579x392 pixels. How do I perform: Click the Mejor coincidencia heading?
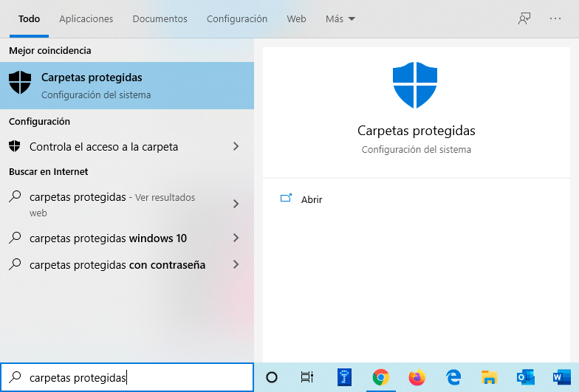coord(50,50)
